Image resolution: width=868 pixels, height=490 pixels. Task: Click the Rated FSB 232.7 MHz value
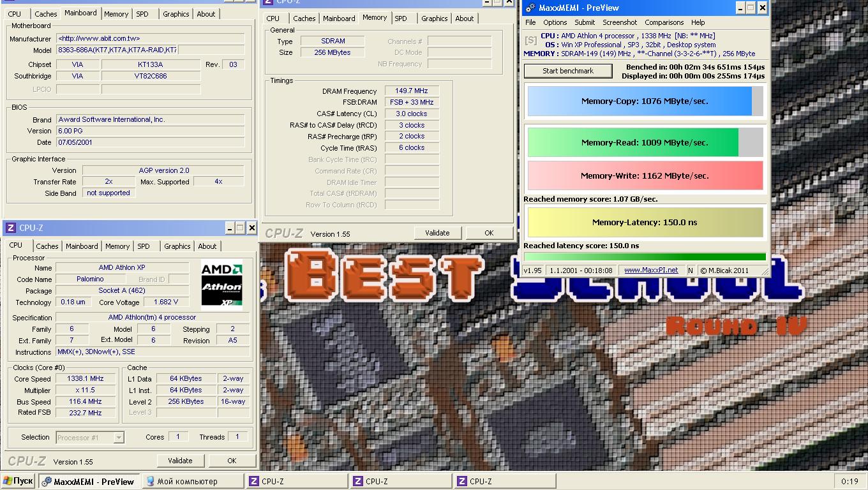pyautogui.click(x=85, y=413)
